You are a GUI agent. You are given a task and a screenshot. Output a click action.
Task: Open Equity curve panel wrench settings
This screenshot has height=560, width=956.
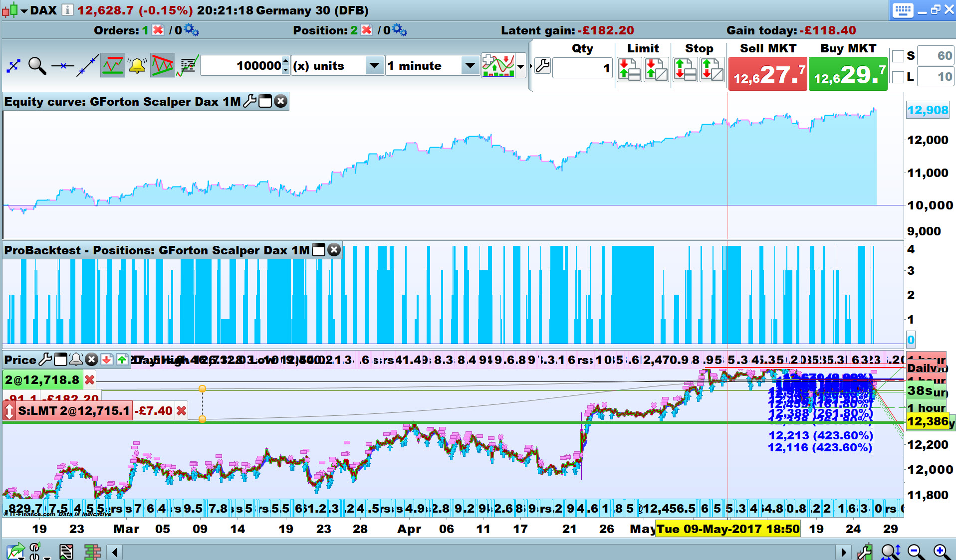pyautogui.click(x=249, y=101)
